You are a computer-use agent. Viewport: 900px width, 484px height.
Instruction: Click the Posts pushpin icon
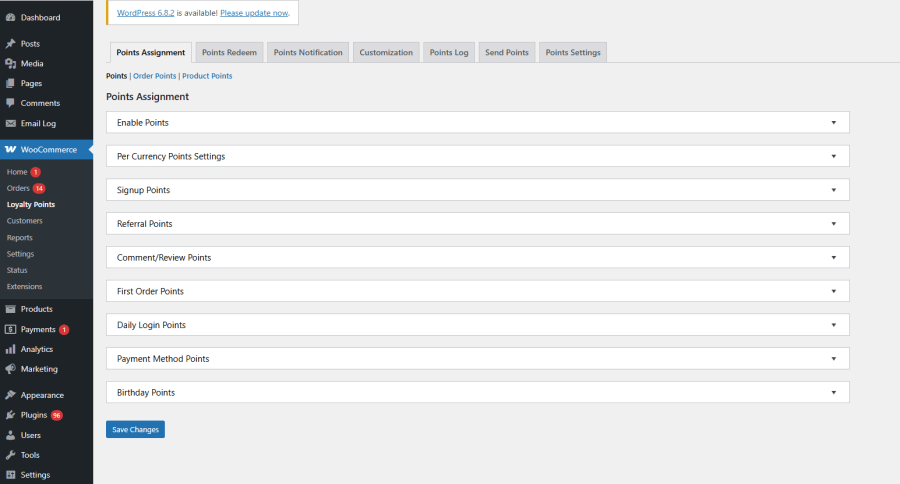(10, 44)
